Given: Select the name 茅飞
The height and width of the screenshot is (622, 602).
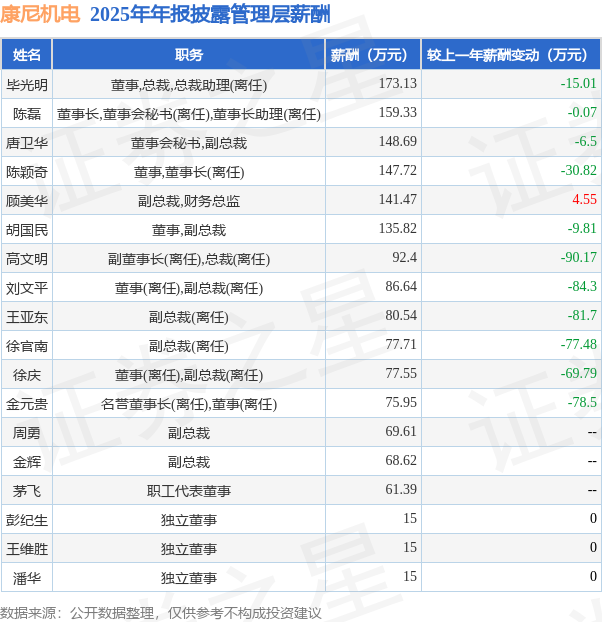Looking at the screenshot, I should [27, 491].
